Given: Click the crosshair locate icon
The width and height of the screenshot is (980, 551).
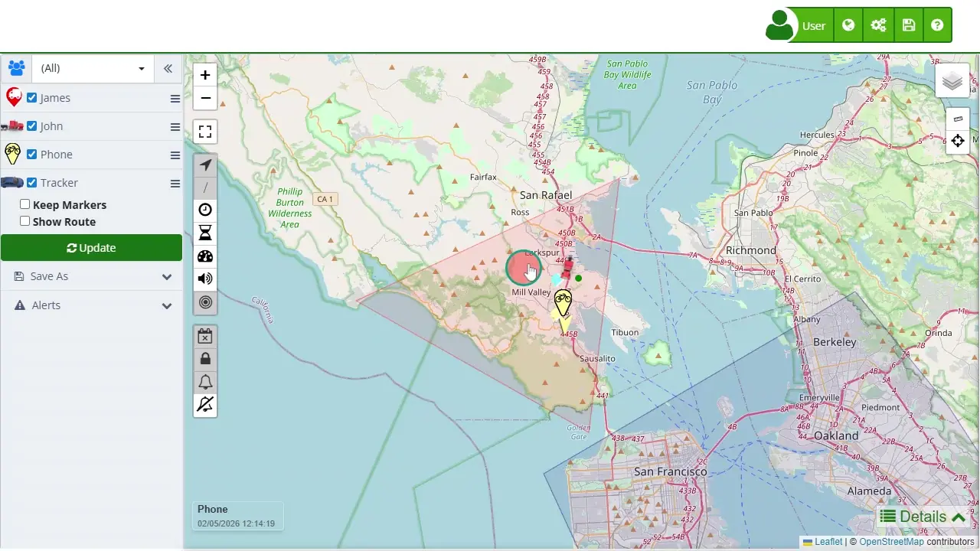Looking at the screenshot, I should point(958,141).
